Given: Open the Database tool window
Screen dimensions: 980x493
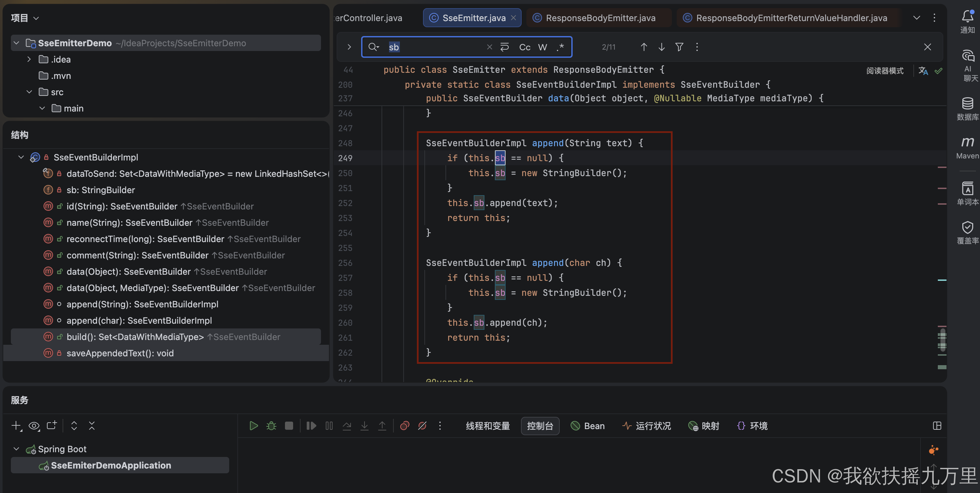Looking at the screenshot, I should pyautogui.click(x=967, y=109).
